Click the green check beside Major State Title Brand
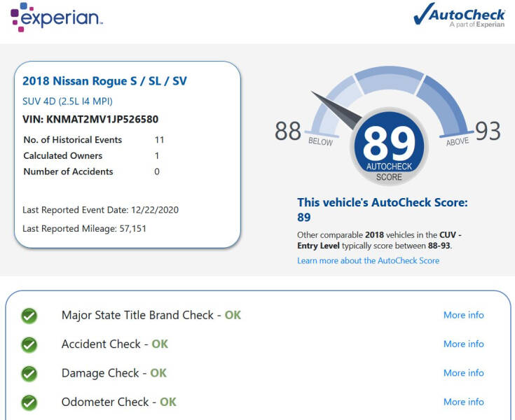 click(29, 316)
